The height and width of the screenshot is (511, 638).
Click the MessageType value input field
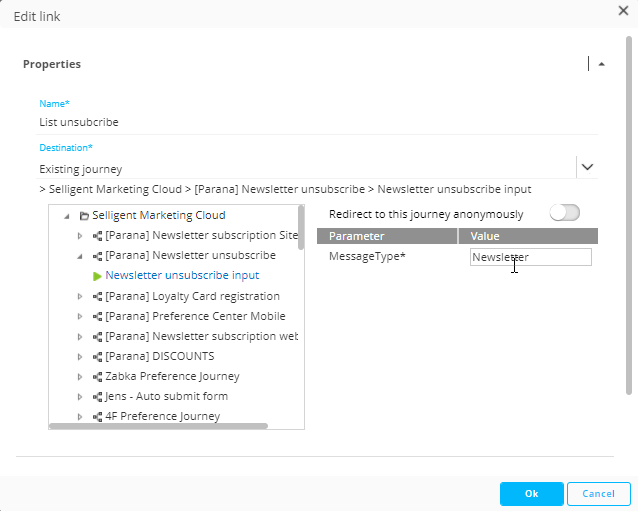530,257
